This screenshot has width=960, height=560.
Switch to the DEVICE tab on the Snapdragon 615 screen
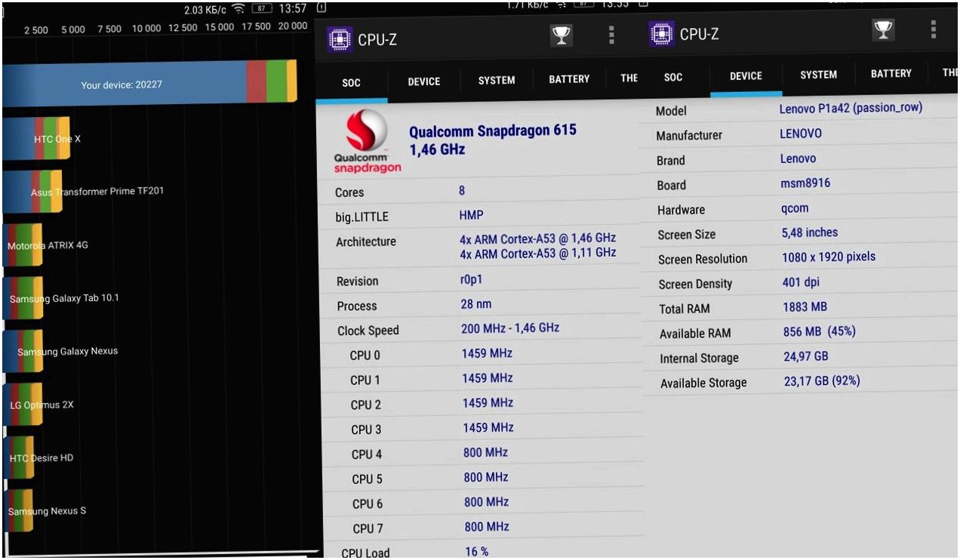(423, 82)
